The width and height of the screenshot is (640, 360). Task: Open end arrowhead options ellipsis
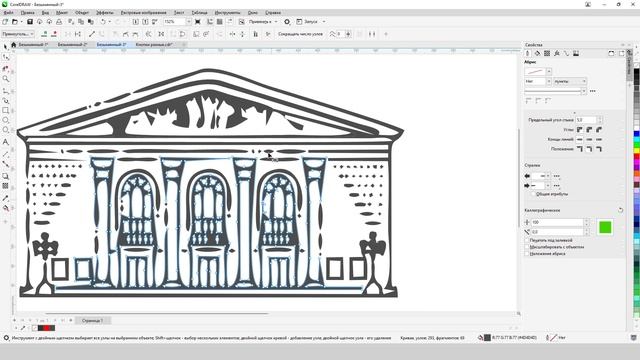(557, 186)
